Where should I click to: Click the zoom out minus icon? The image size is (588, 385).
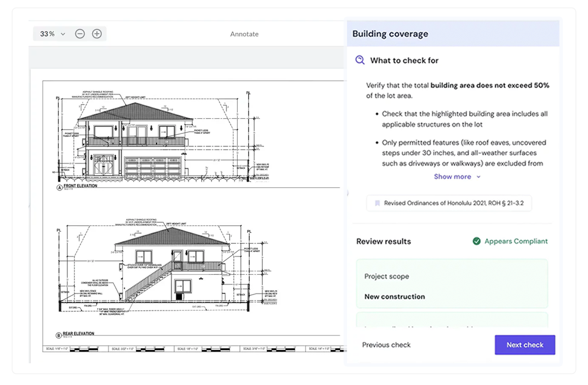80,34
